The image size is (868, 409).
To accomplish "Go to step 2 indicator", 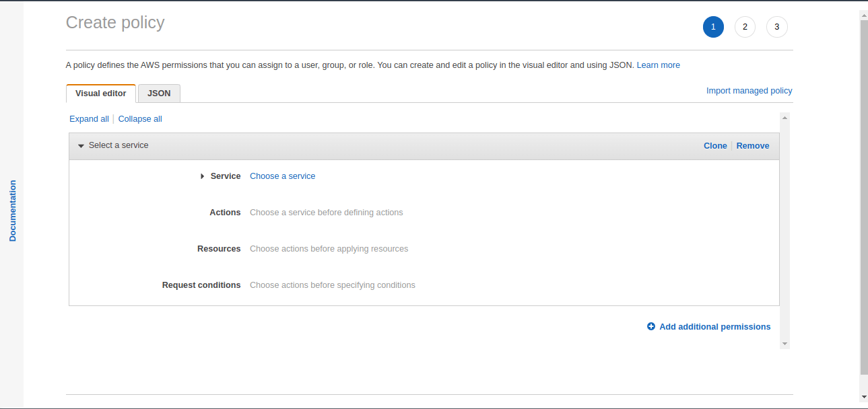I will pyautogui.click(x=745, y=27).
